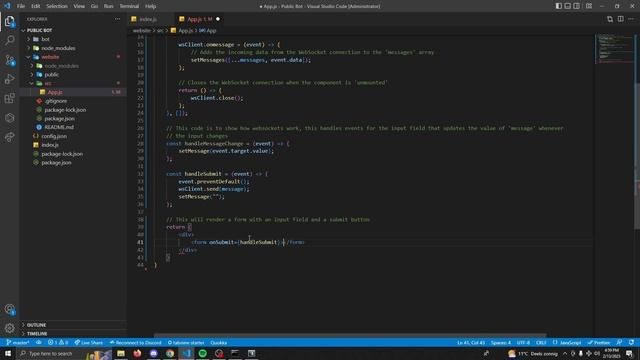
Task: Open the Run and Debug view
Action: click(x=9, y=79)
